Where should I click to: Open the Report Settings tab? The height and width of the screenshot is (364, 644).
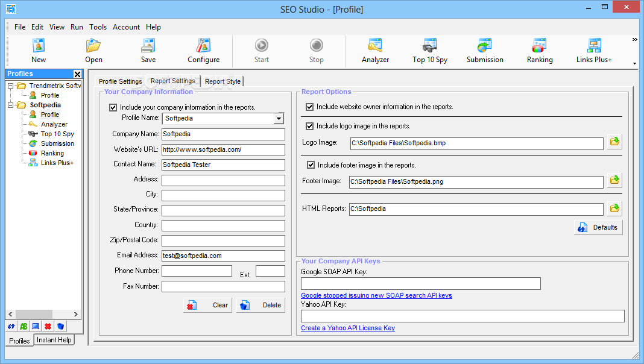pos(172,81)
